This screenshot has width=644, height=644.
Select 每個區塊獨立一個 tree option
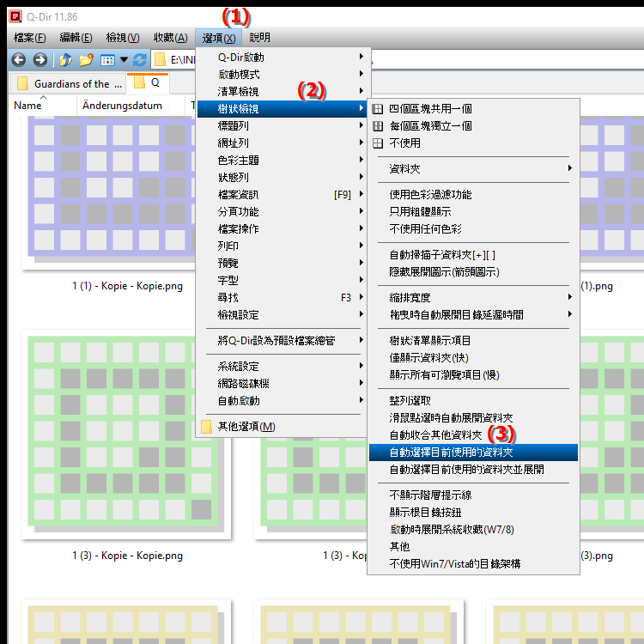(473, 126)
